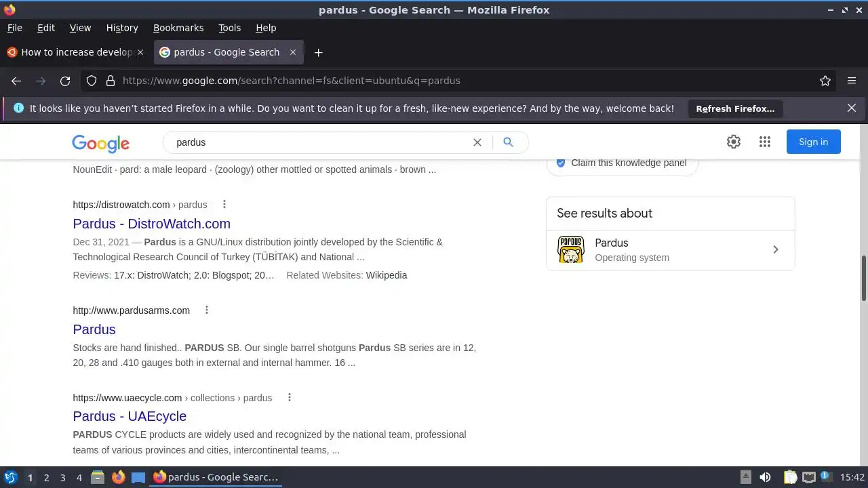Open the File menu
Screen dimensions: 868x488
click(x=15, y=28)
